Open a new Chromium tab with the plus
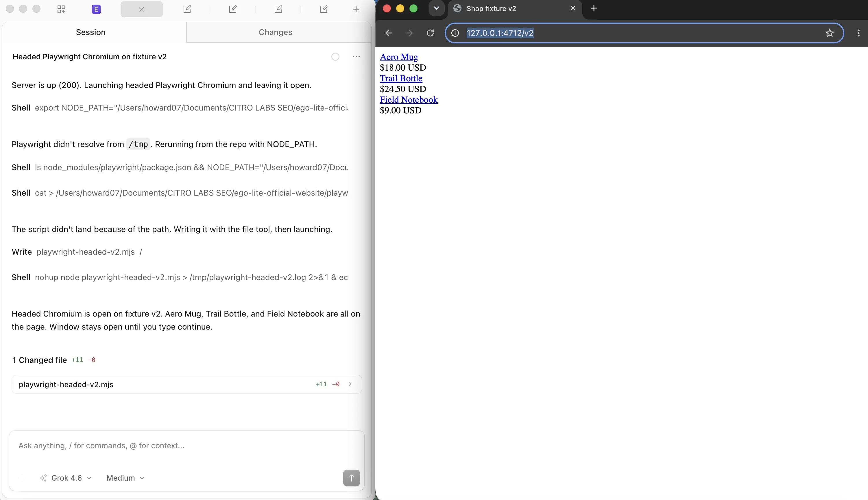Screen dimensions: 868x500 594,8
